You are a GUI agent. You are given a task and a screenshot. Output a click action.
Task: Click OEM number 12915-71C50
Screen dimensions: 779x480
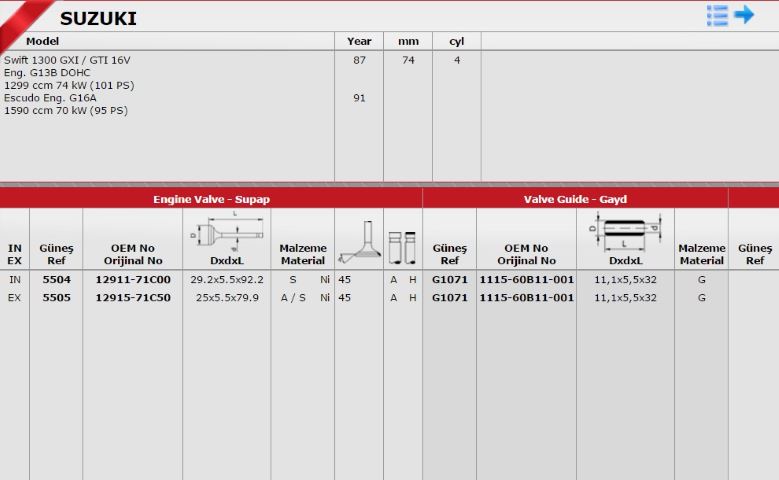133,297
